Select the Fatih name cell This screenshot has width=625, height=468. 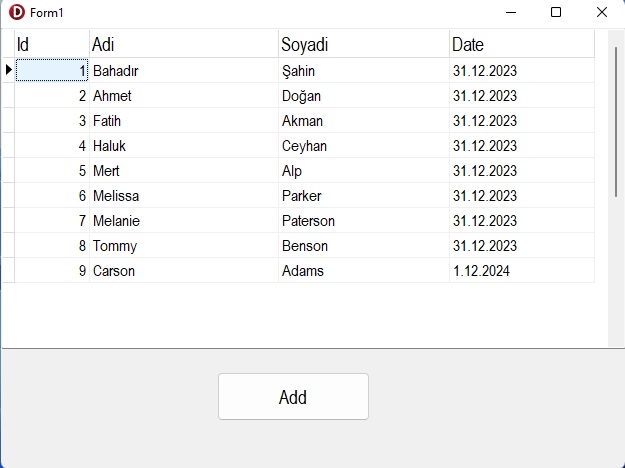tap(184, 121)
